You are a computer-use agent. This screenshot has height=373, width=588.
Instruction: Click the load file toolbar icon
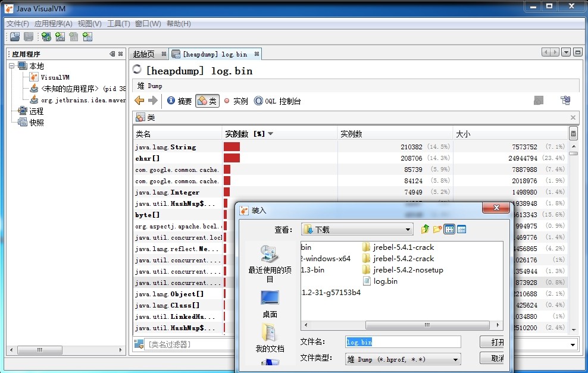tap(15, 37)
